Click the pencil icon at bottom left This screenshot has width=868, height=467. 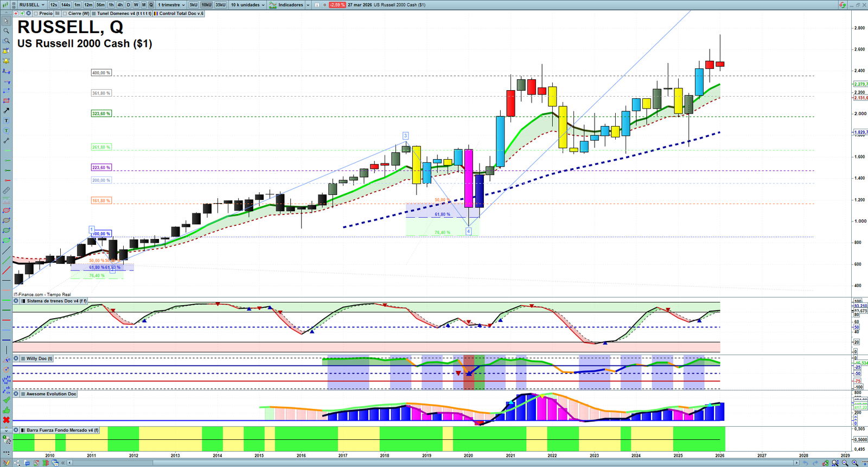tap(7, 463)
